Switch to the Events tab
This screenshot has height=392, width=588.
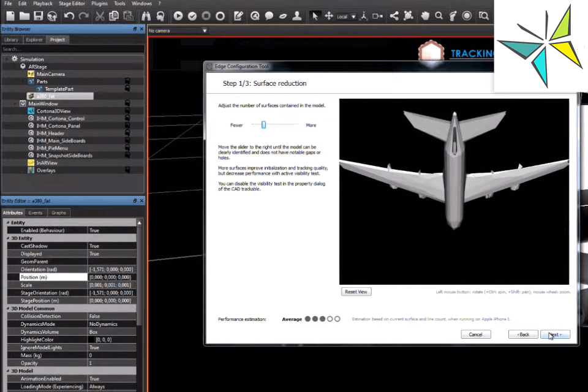pyautogui.click(x=36, y=213)
